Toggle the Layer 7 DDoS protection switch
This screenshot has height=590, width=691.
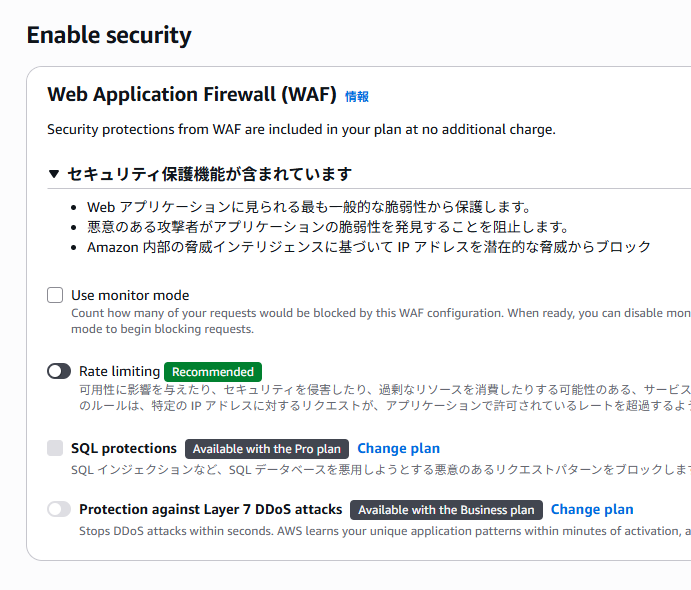[x=59, y=509]
